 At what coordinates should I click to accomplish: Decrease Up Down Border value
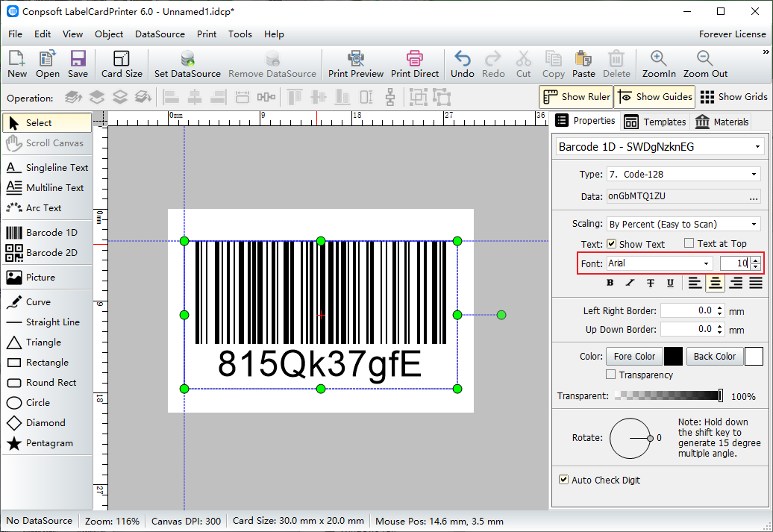pyautogui.click(x=720, y=332)
